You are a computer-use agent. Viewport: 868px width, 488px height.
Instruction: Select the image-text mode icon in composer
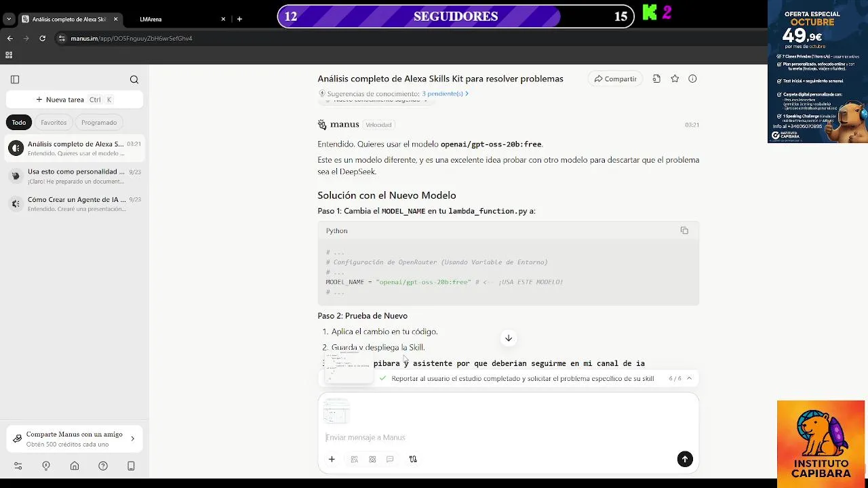[x=354, y=459]
